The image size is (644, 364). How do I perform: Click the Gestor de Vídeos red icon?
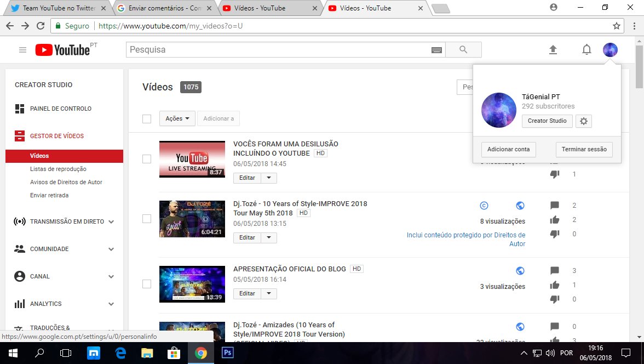[x=20, y=136]
